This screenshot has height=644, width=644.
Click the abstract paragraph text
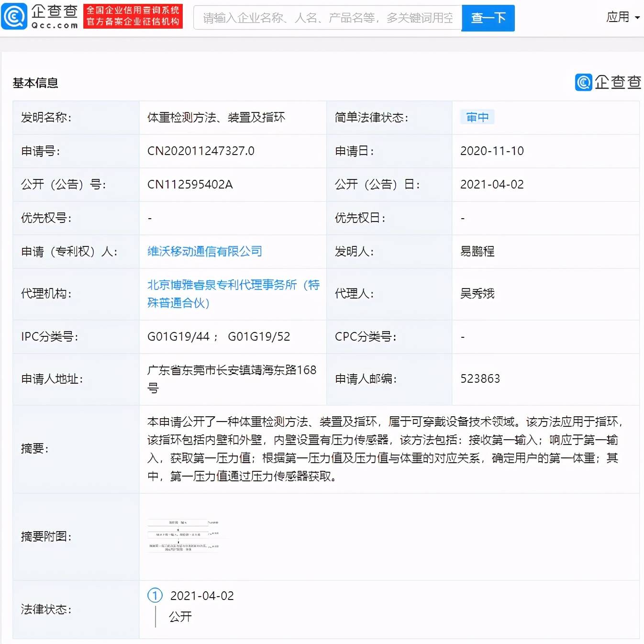coord(386,449)
